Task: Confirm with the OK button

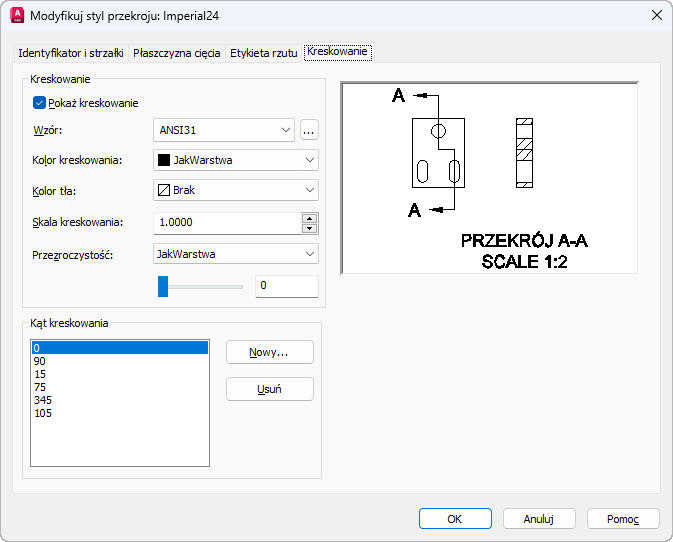Action: click(455, 519)
